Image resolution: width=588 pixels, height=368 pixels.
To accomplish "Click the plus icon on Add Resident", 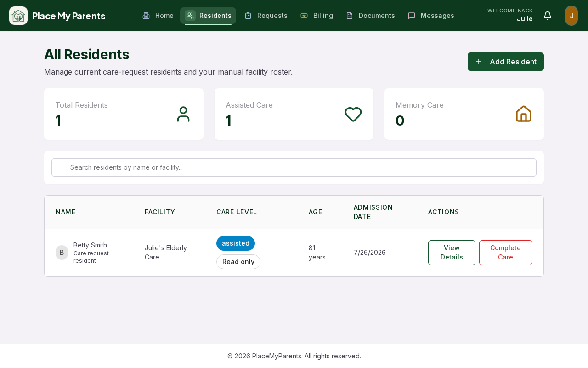I will pos(479,62).
